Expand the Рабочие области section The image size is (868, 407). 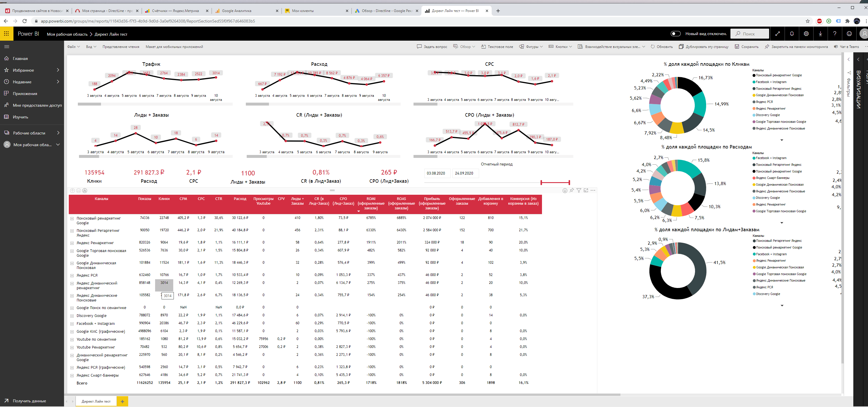click(x=29, y=133)
